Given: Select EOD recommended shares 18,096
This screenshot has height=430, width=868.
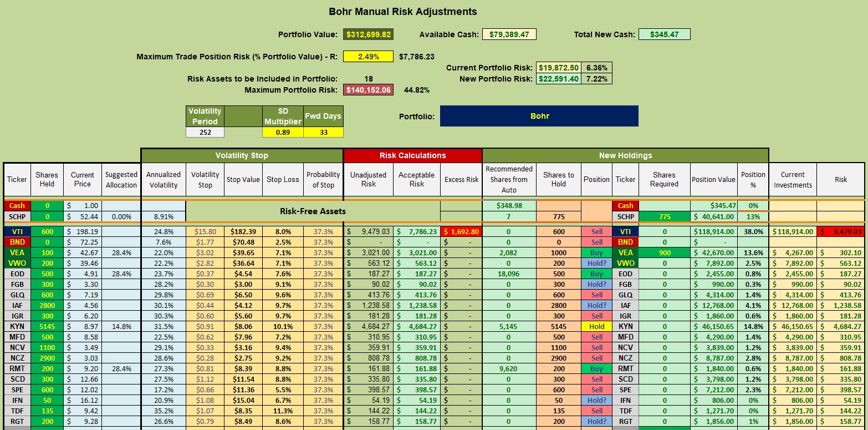Looking at the screenshot, I should pos(508,274).
